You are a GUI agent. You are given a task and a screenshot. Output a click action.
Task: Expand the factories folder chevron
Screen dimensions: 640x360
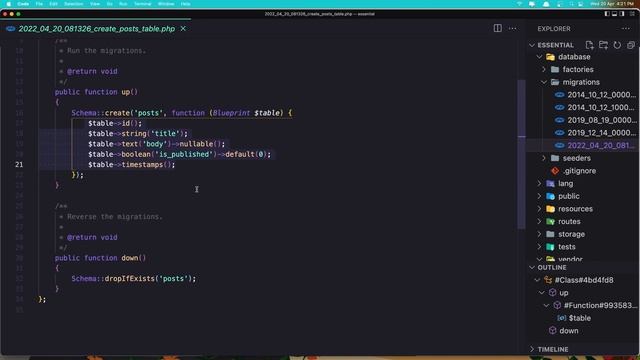click(544, 69)
